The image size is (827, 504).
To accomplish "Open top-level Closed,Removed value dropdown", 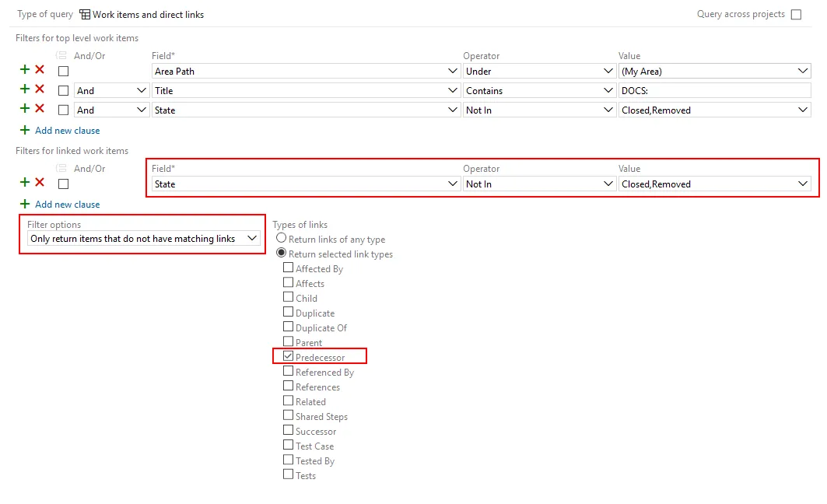I will 715,110.
